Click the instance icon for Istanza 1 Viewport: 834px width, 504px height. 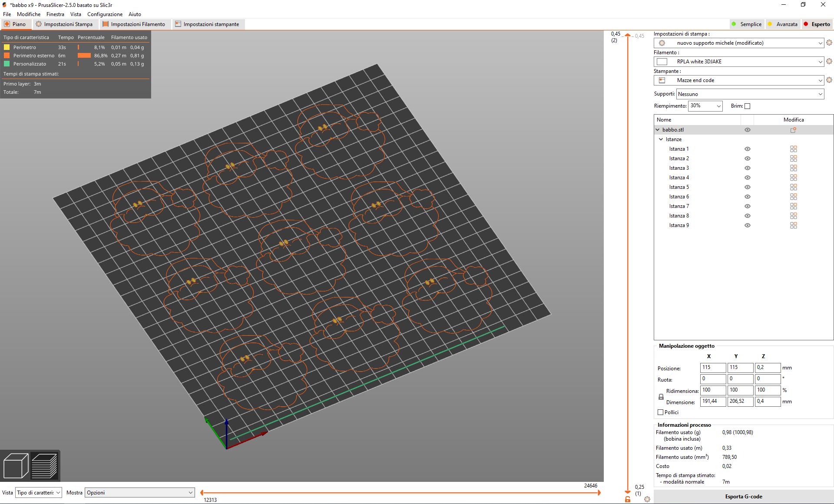point(793,149)
